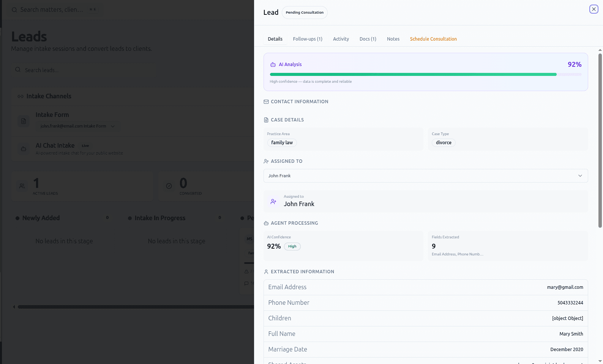Screen dimensions: 603x364
Task: Click the Assigned To person icon
Action: click(266, 161)
